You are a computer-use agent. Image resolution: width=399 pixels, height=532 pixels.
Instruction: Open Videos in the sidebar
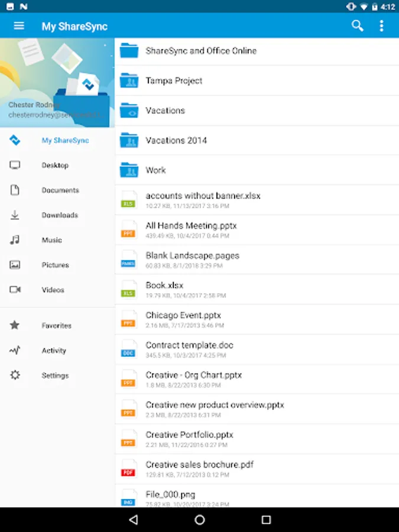point(57,290)
